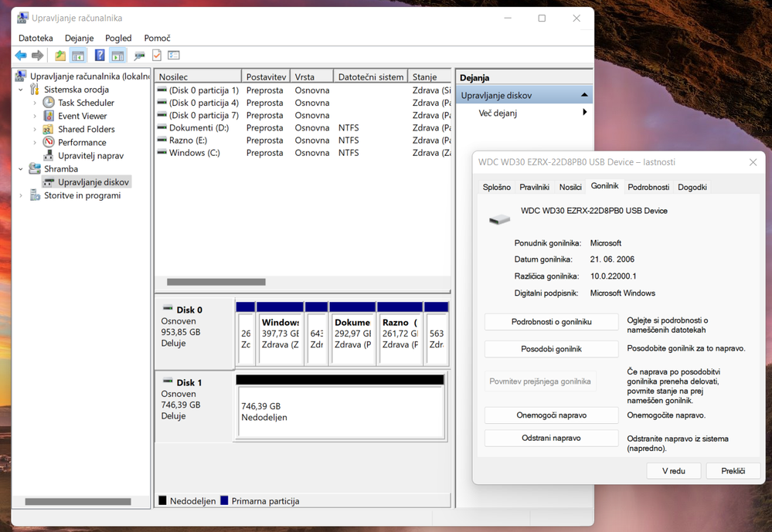Click the Up one level folder icon
Screen dimensions: 772x532
60,56
